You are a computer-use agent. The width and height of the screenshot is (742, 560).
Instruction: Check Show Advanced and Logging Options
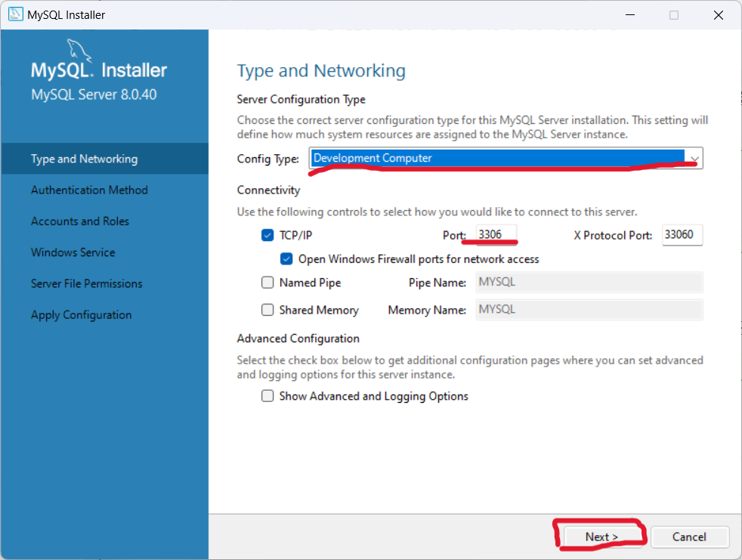267,396
